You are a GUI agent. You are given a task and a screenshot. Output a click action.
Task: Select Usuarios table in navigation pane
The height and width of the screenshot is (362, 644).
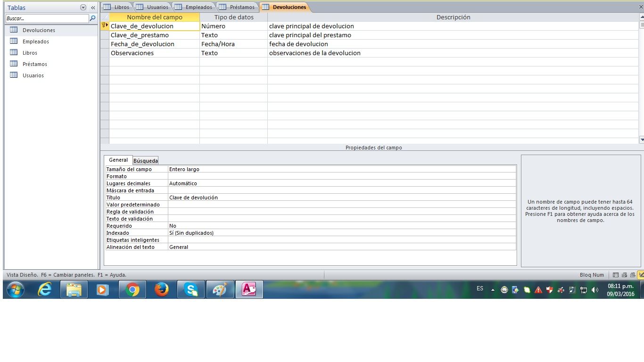[x=33, y=75]
